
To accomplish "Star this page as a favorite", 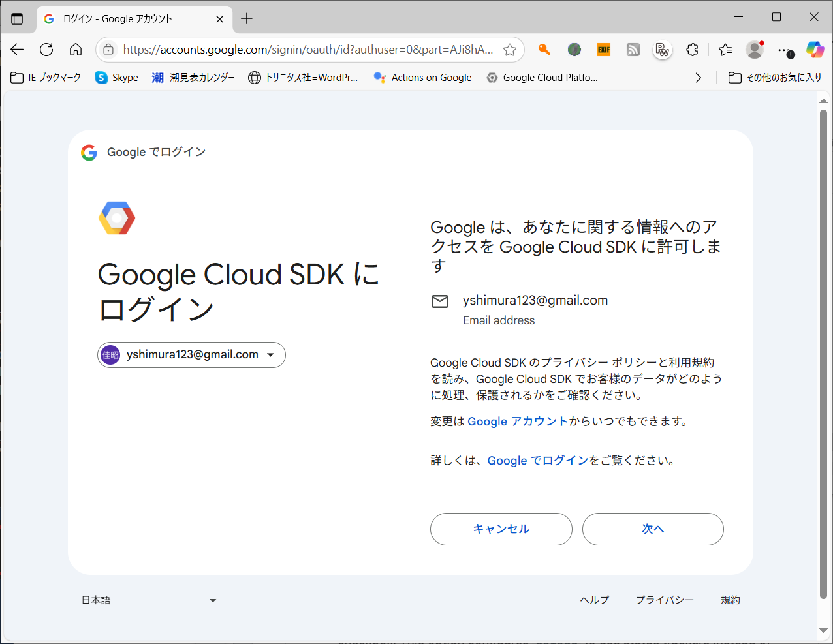I will click(x=510, y=50).
